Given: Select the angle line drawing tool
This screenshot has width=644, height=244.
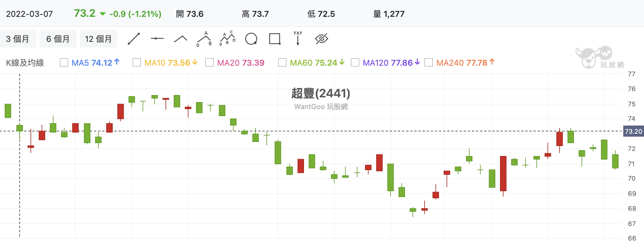Looking at the screenshot, I should [180, 39].
